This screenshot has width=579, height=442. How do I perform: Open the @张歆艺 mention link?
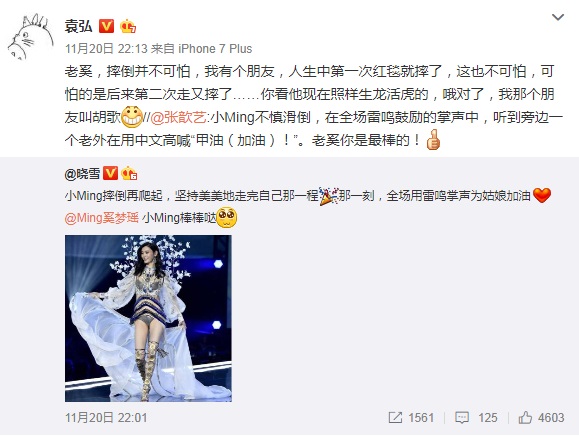coord(179,117)
